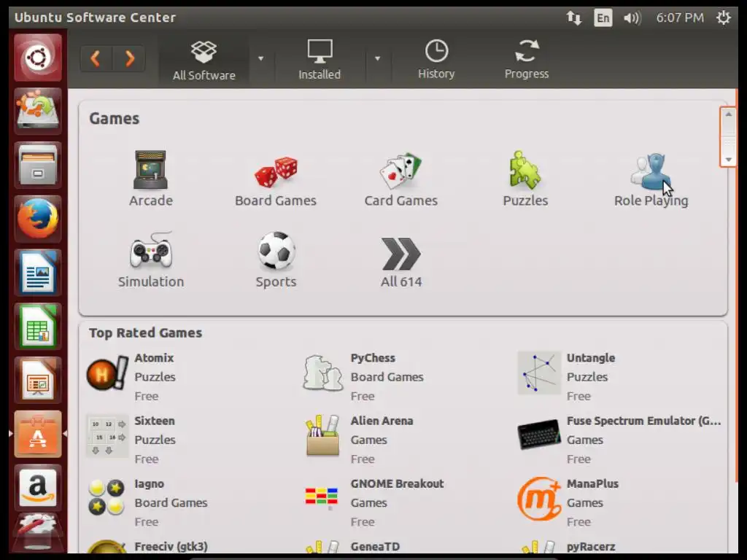Select the GNOME Breakout title text
Viewport: 747px width, 560px height.
tap(398, 484)
